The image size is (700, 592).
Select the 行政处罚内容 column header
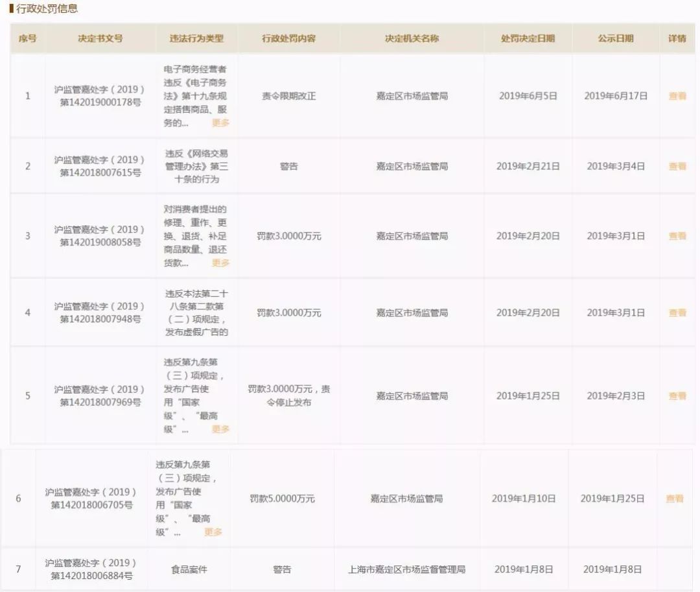pos(287,39)
